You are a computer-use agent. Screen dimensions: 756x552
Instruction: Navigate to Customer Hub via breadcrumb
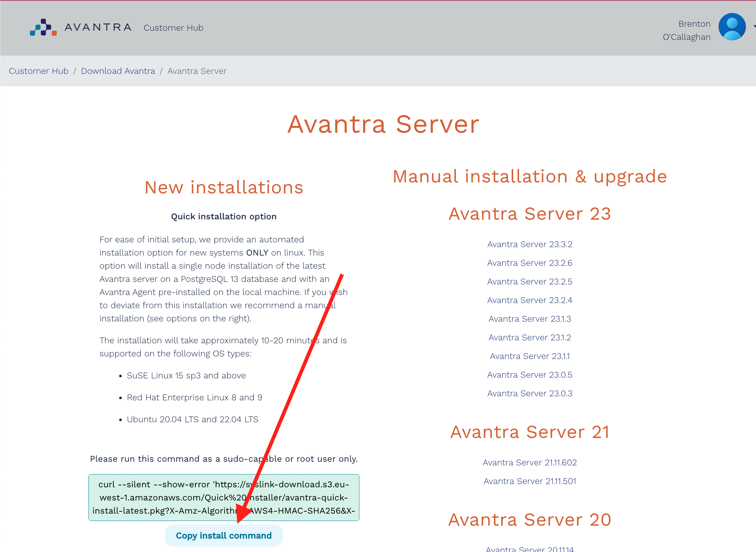point(38,71)
